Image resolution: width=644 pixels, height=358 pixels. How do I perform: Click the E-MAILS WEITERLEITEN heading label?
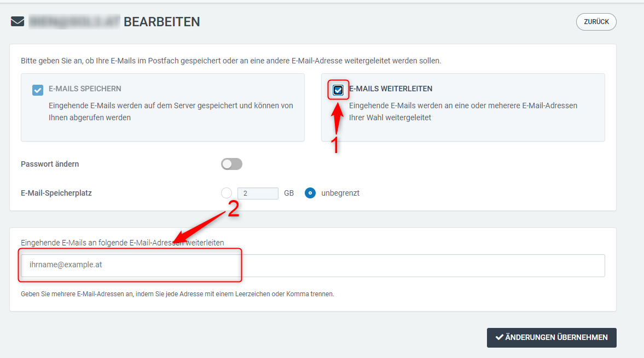click(391, 89)
